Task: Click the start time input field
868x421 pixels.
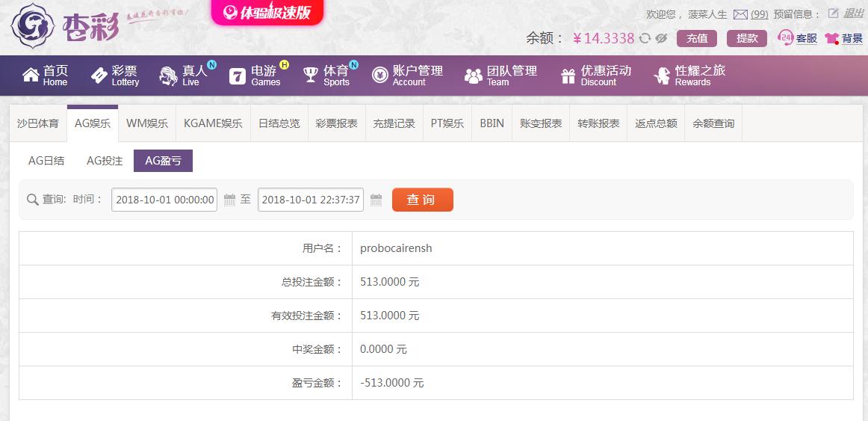Action: pos(164,200)
